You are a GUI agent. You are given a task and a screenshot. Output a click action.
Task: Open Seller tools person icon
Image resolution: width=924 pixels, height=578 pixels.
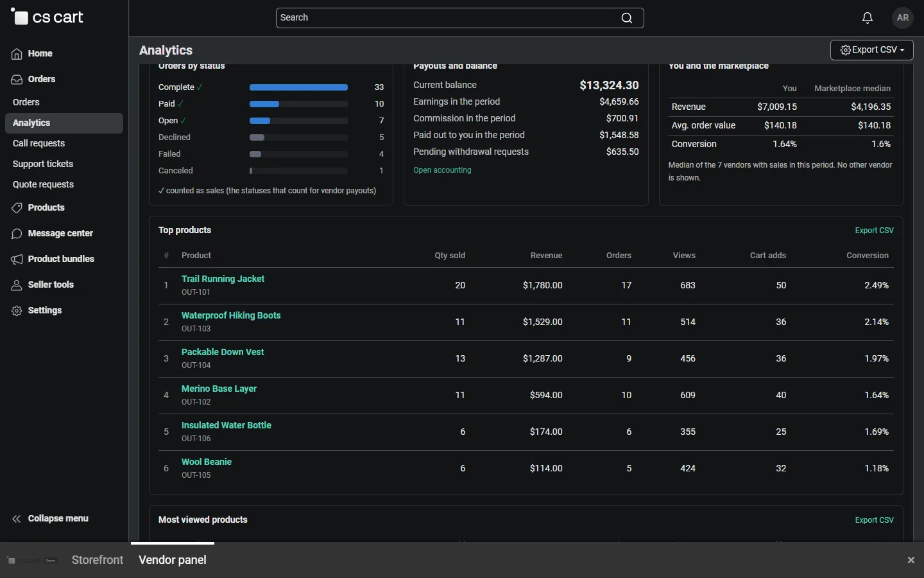(x=17, y=285)
